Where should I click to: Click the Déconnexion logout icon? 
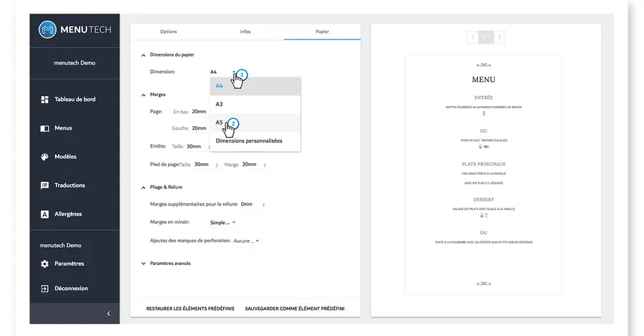[x=44, y=289]
